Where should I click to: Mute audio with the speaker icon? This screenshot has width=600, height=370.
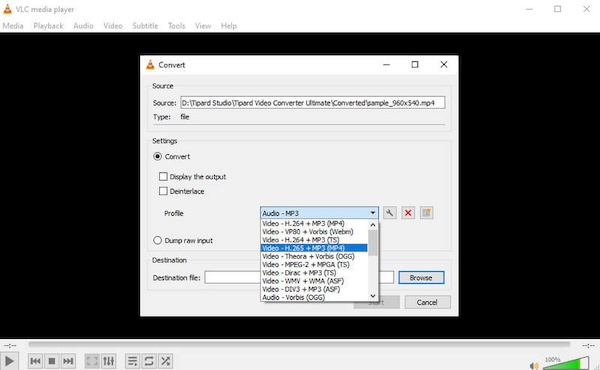(534, 366)
